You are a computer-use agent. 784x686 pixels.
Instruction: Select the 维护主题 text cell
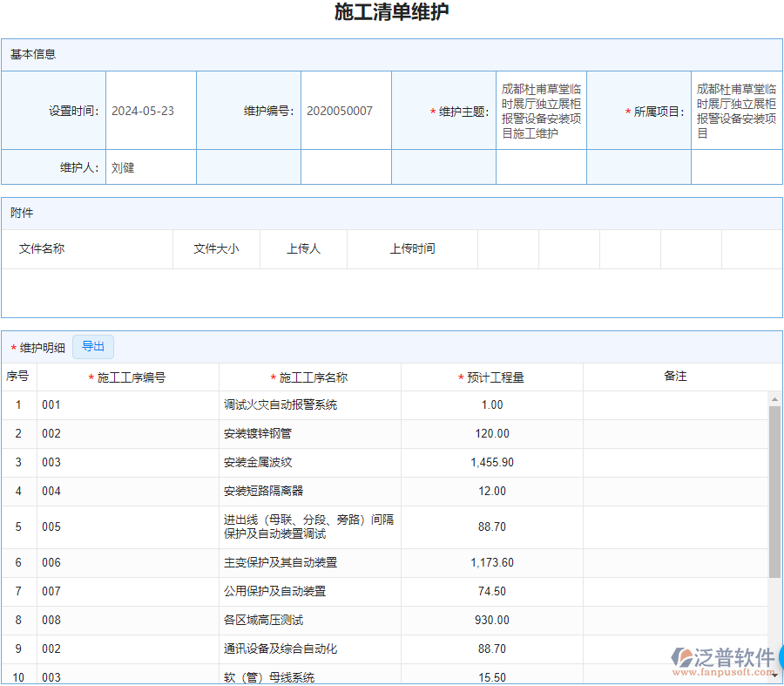[541, 111]
